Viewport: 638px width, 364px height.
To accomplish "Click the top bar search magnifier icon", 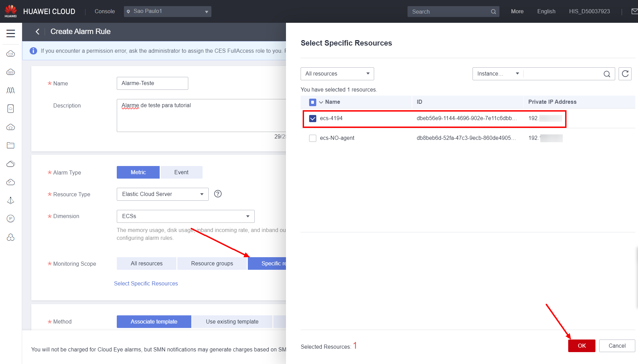I will coord(493,12).
